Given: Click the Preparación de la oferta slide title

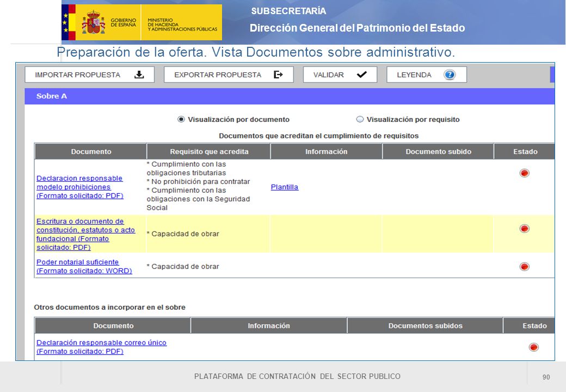Looking at the screenshot, I should (256, 52).
